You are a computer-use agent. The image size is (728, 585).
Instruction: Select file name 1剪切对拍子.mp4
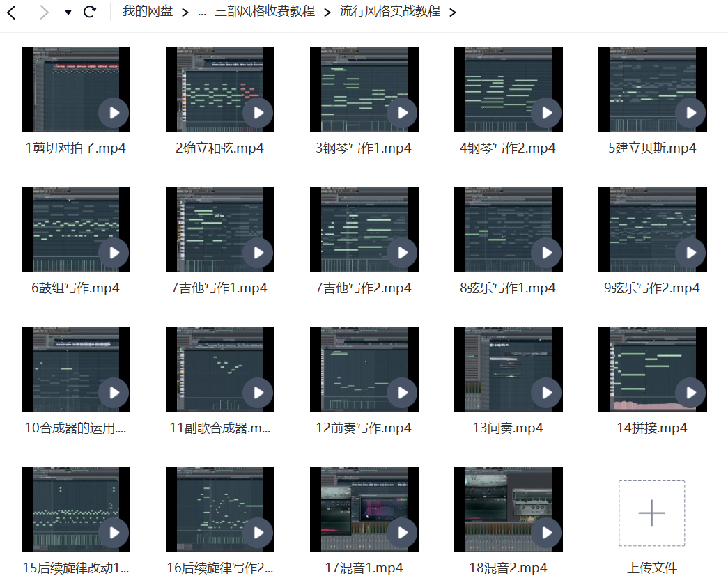tap(76, 148)
